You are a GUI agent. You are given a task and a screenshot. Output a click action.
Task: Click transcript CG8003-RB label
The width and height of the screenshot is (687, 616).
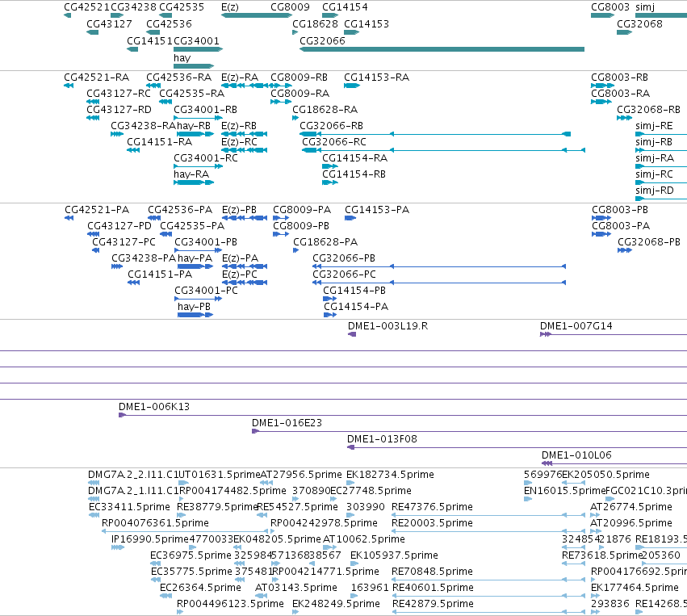[619, 78]
